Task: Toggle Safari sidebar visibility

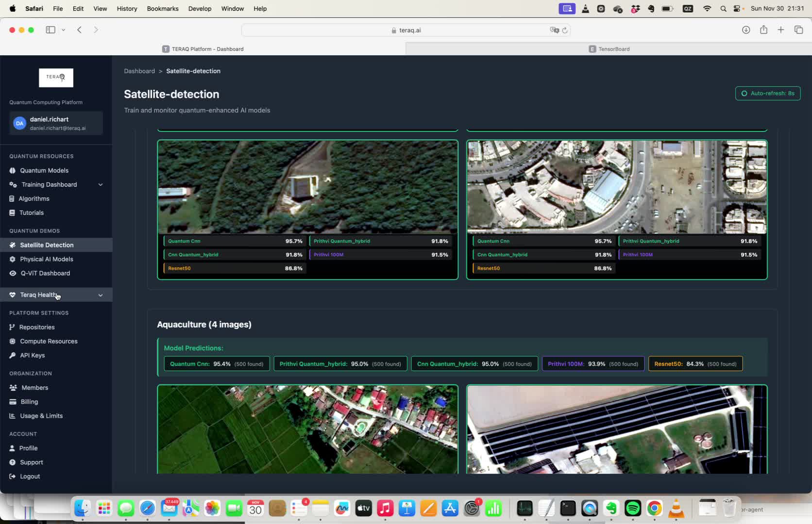Action: [x=50, y=30]
